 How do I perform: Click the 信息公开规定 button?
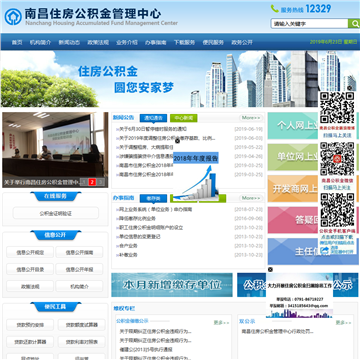[30, 252]
